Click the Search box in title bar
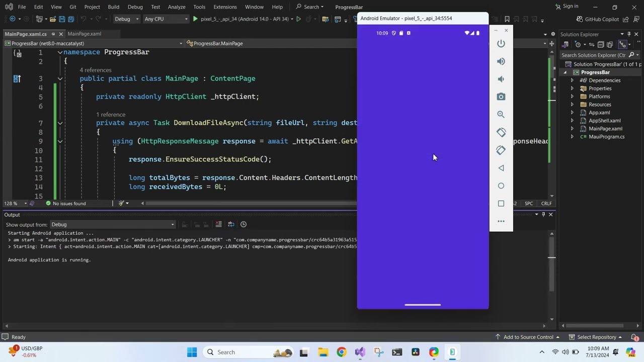 pyautogui.click(x=310, y=7)
